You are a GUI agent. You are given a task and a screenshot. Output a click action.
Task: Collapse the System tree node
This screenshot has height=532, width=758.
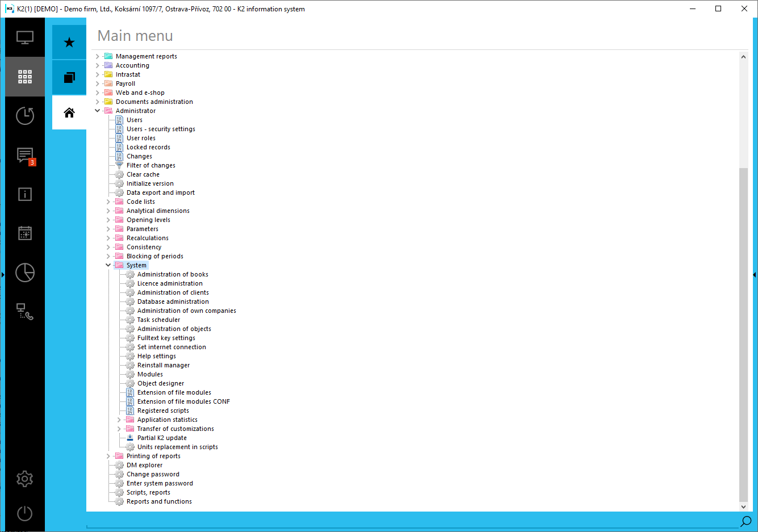[x=108, y=265]
